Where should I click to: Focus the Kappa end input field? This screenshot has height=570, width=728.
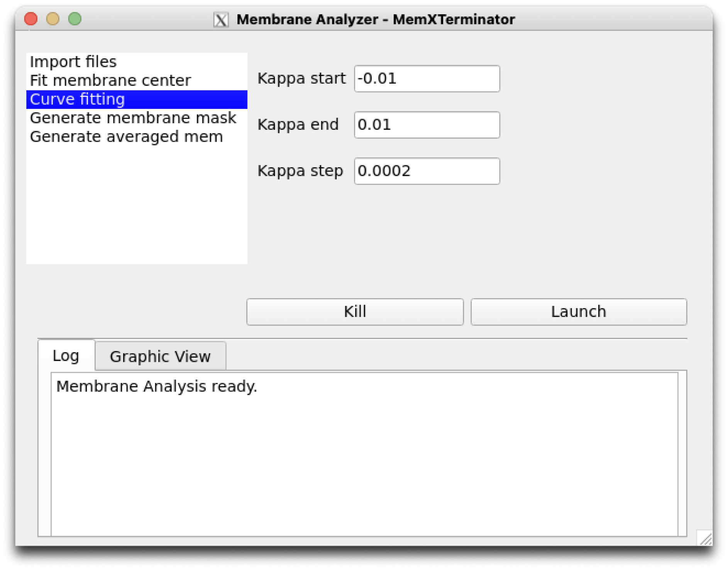tap(427, 125)
